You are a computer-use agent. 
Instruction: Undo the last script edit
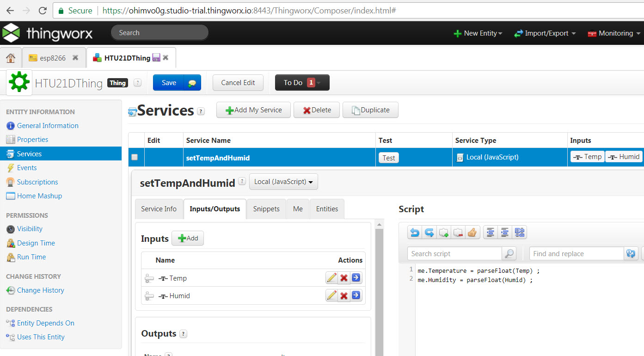(415, 232)
